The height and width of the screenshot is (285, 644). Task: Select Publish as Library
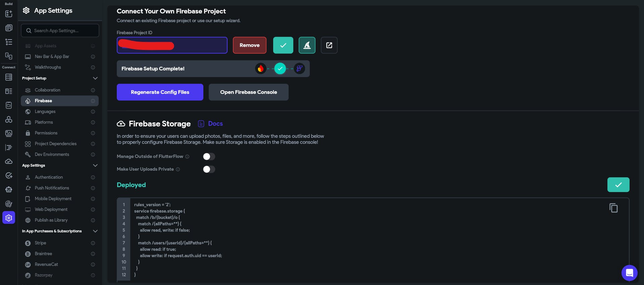pyautogui.click(x=60, y=220)
